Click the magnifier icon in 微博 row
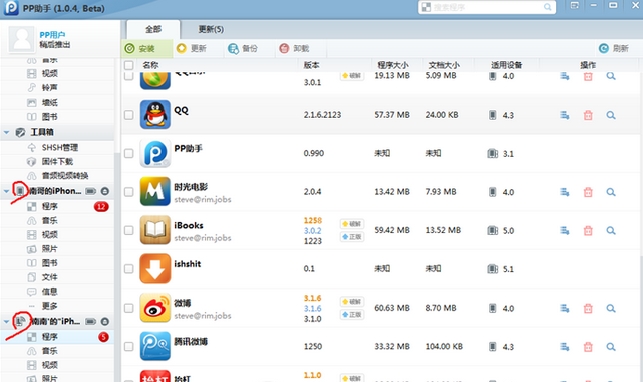The width and height of the screenshot is (643, 382). tap(611, 308)
